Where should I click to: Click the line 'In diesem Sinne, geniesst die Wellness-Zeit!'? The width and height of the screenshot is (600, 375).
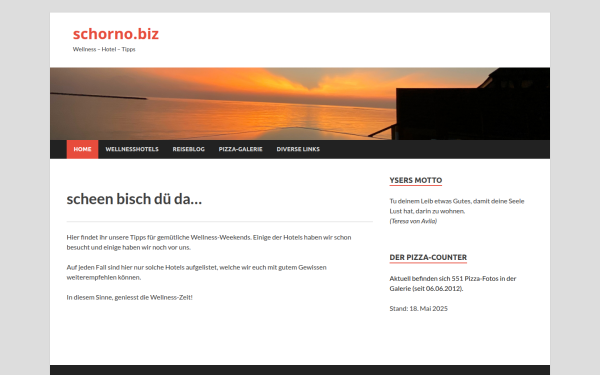pos(129,297)
